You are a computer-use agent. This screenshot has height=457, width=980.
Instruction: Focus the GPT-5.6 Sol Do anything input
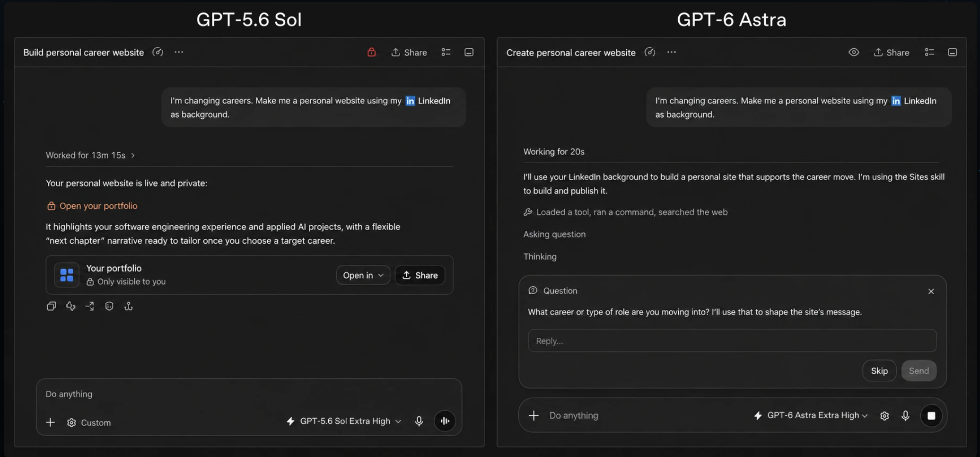[x=249, y=394]
